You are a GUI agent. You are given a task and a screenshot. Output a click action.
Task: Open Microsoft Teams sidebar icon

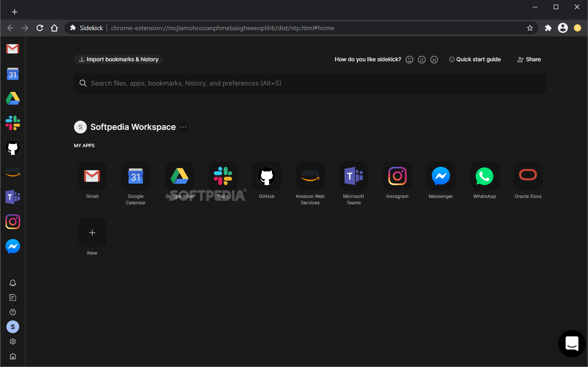click(x=13, y=197)
